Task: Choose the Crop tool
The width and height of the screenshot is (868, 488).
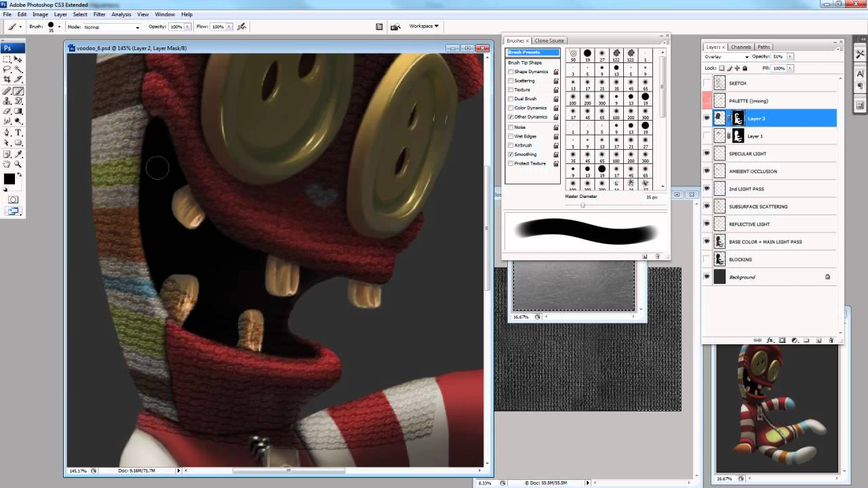Action: click(x=7, y=79)
